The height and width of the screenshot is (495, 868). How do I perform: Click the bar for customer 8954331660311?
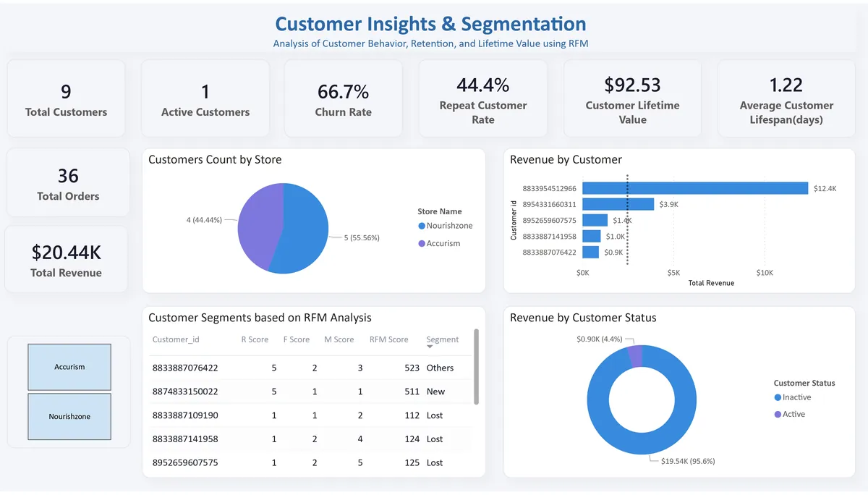click(x=618, y=204)
